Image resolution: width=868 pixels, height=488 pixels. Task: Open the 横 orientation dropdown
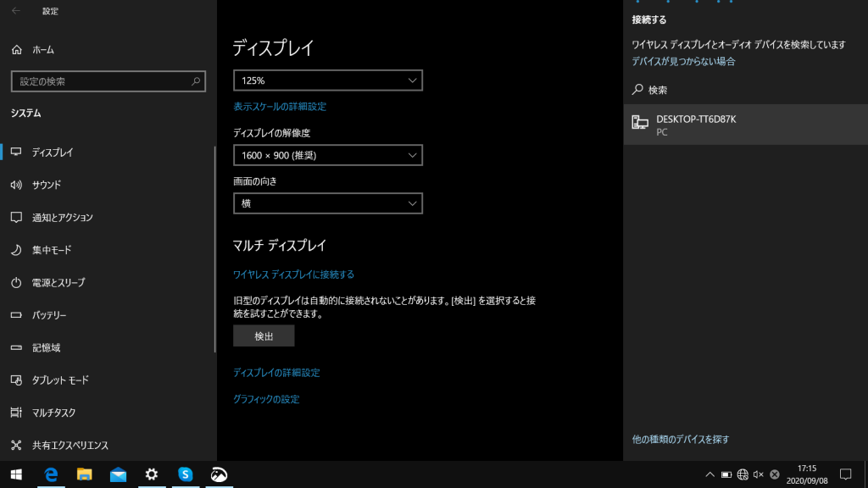[x=328, y=203]
